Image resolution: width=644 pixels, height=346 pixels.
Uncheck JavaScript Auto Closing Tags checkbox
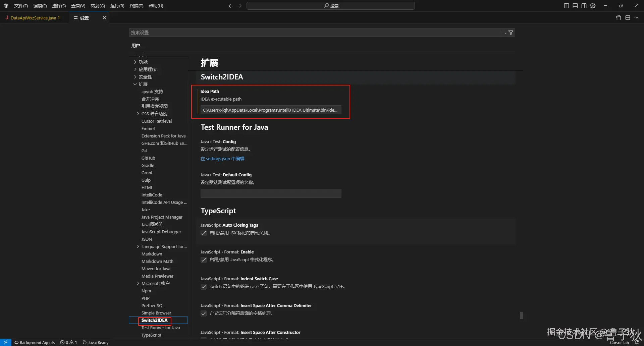(204, 233)
